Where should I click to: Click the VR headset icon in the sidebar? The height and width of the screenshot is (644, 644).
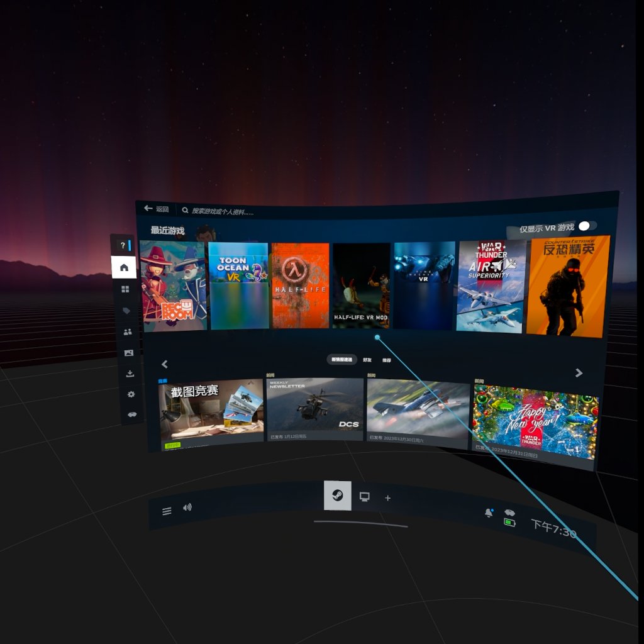[132, 414]
